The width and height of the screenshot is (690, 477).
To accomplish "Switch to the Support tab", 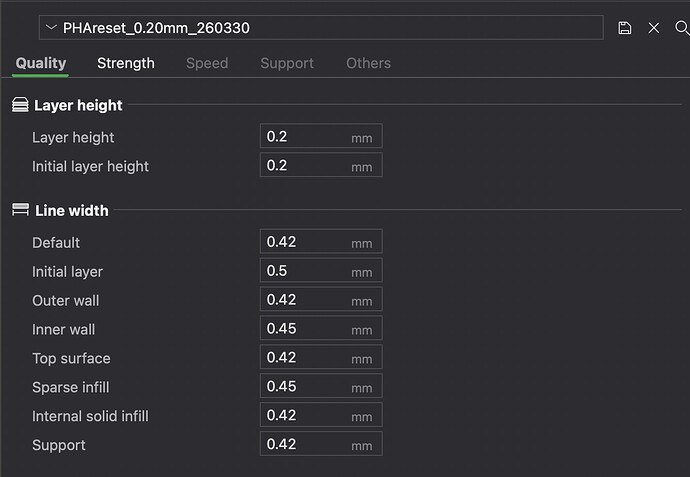I will [x=287, y=63].
